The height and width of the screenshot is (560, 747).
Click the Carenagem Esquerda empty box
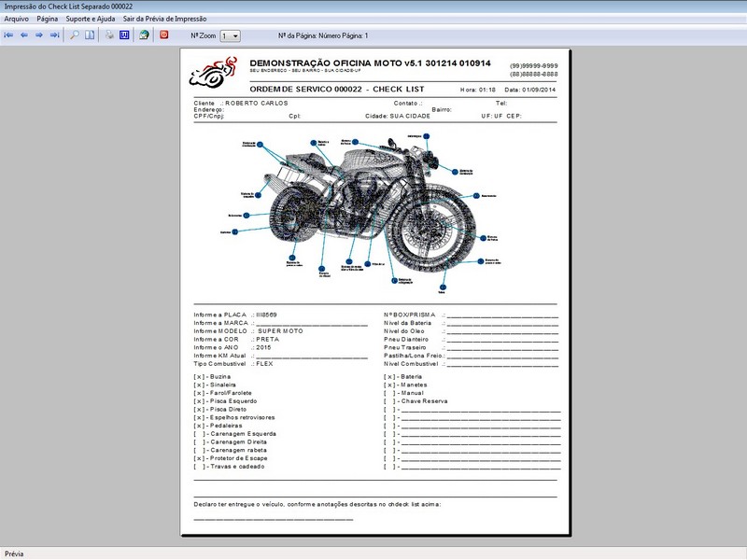(x=199, y=434)
